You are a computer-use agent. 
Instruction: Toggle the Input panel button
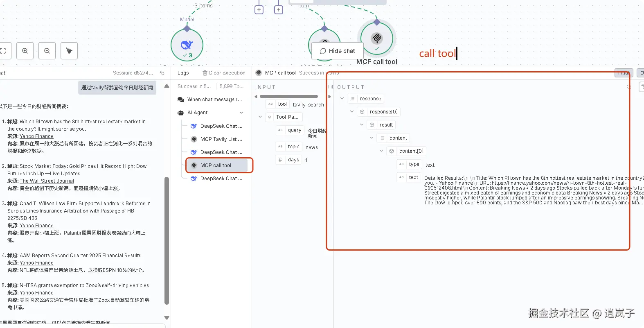click(624, 73)
